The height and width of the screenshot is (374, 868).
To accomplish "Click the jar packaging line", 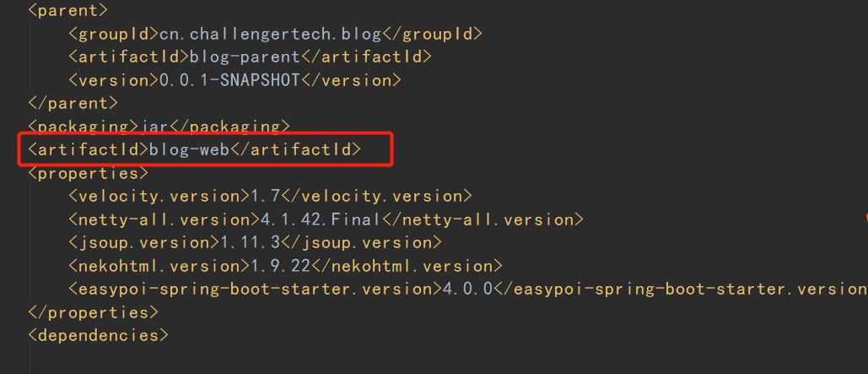I will pyautogui.click(x=159, y=127).
